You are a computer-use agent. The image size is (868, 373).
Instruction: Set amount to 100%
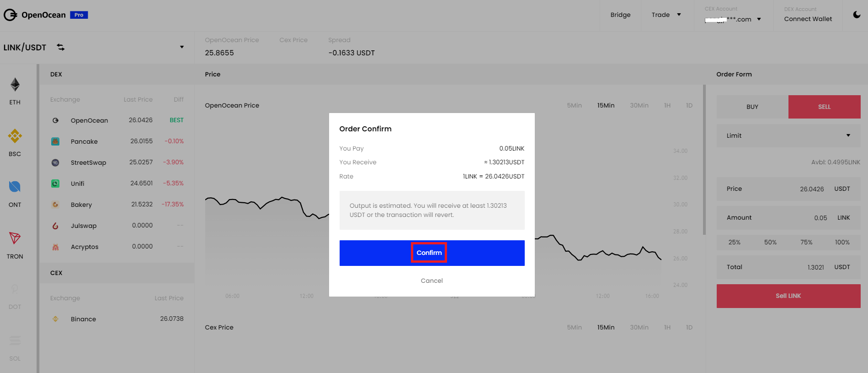click(842, 242)
